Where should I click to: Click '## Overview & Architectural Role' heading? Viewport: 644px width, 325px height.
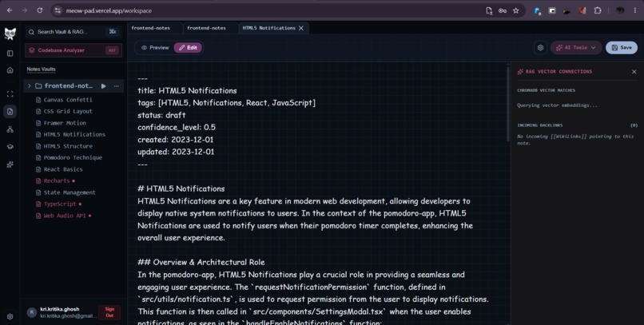(201, 262)
